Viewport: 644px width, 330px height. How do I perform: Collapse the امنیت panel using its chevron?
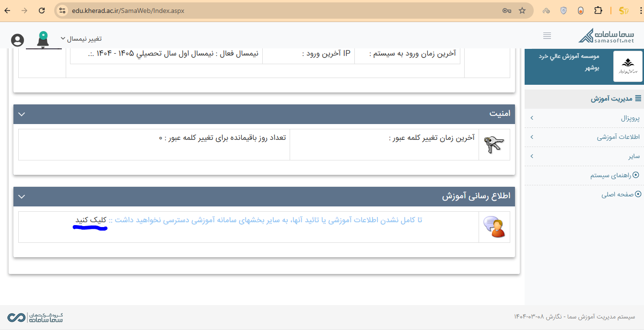point(21,114)
